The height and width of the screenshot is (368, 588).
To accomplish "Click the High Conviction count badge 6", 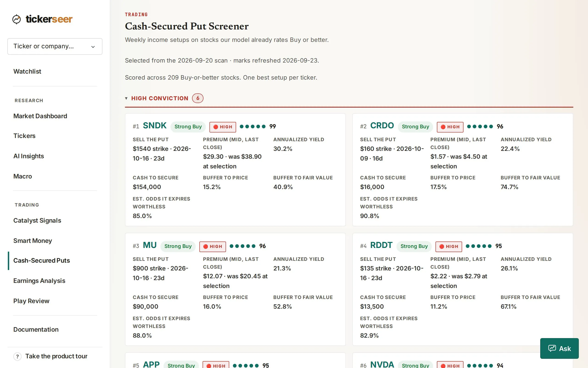I will [x=198, y=98].
